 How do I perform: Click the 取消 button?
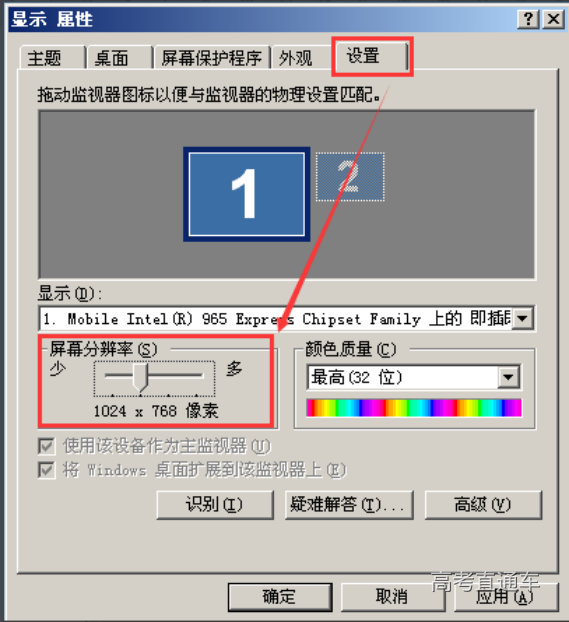point(392,597)
